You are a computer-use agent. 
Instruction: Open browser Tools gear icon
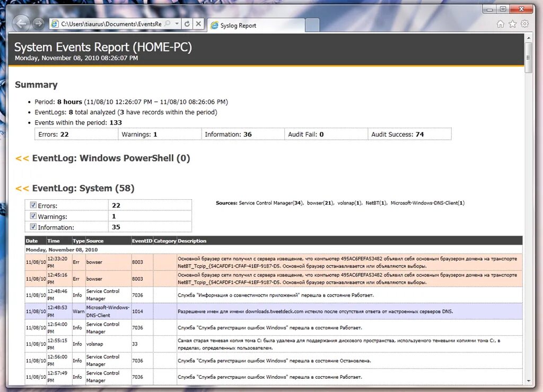pyautogui.click(x=524, y=23)
